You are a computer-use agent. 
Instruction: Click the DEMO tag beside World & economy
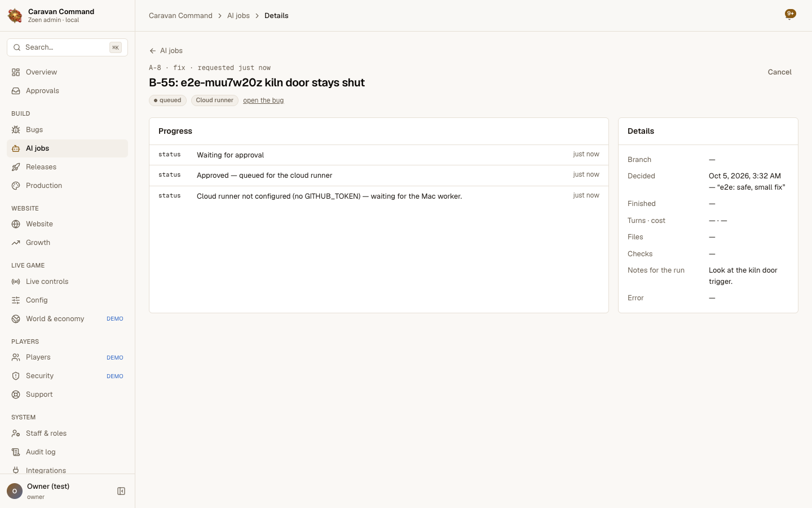pos(115,319)
